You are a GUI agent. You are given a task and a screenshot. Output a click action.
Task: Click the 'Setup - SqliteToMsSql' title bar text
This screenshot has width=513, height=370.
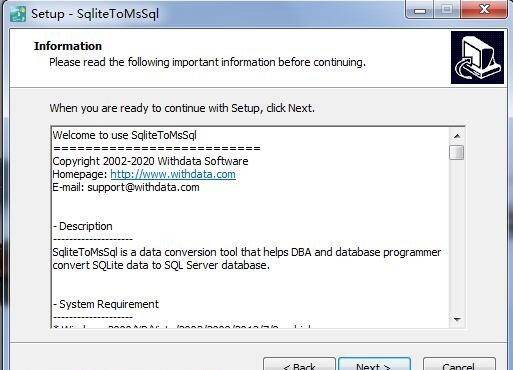coord(95,14)
